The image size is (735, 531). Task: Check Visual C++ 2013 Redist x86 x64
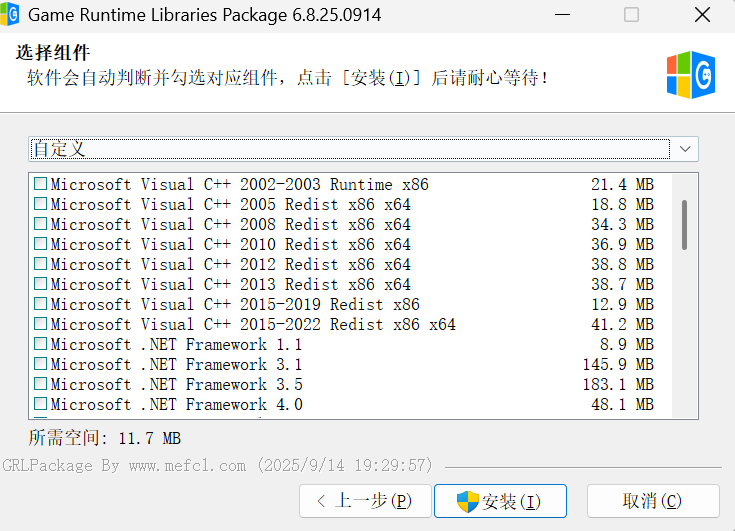(x=40, y=284)
